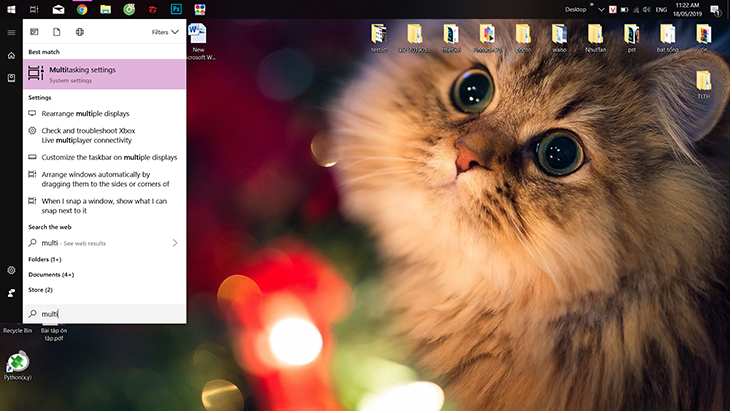Open the colorful dots app on taskbar

tap(200, 9)
